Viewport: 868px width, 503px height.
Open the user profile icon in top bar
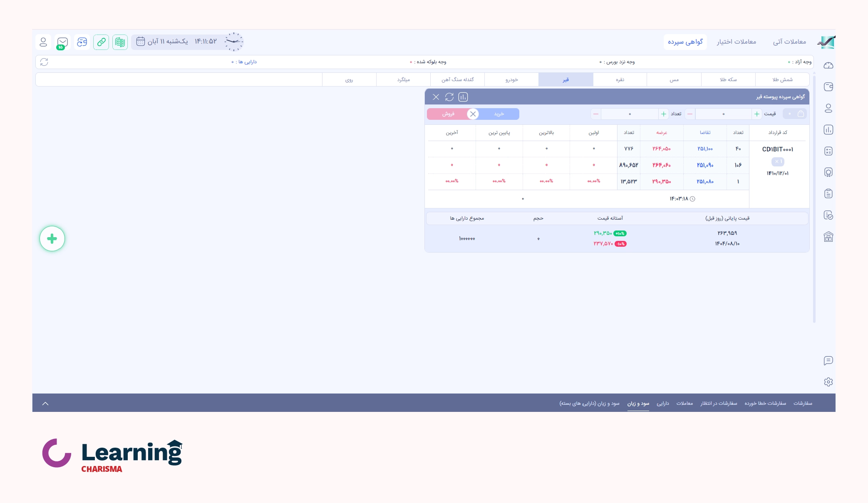tap(43, 42)
